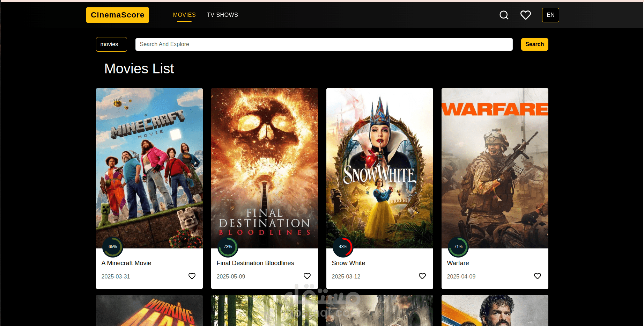Click the Snow White title

coord(348,263)
